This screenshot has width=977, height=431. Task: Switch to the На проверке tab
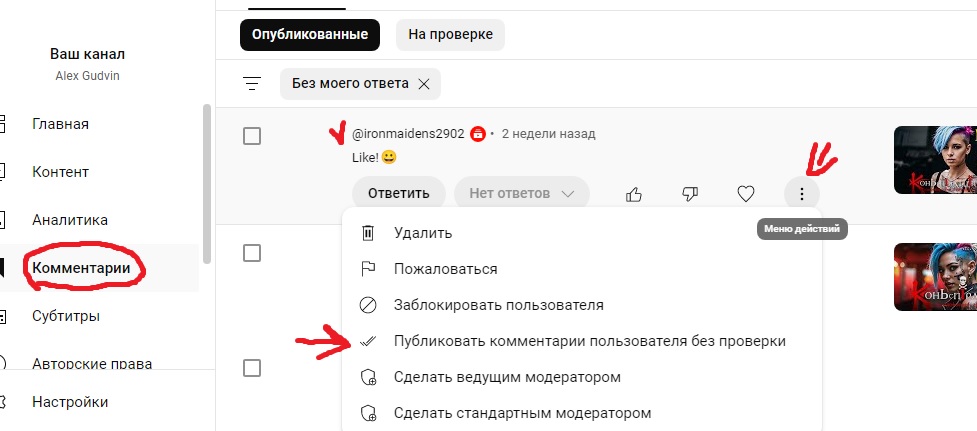[x=450, y=34]
